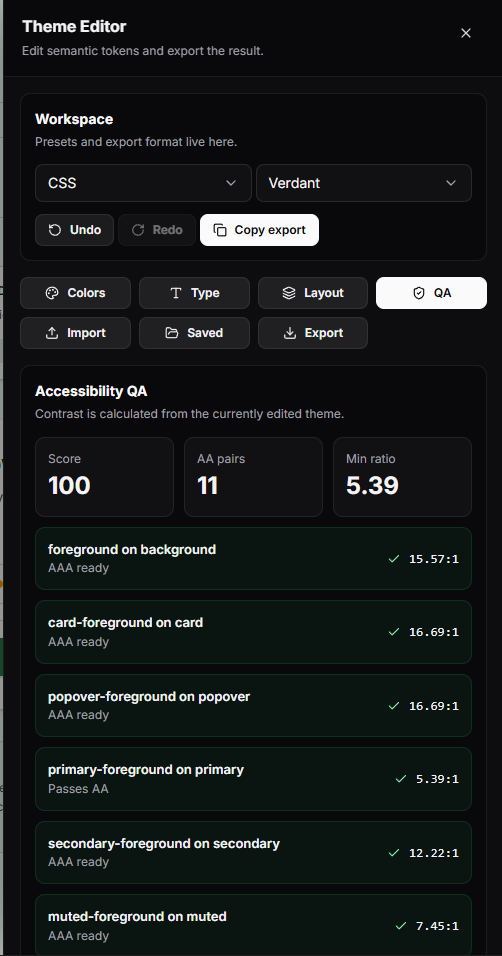Click the Undo button
This screenshot has width=502, height=956.
pyautogui.click(x=74, y=230)
